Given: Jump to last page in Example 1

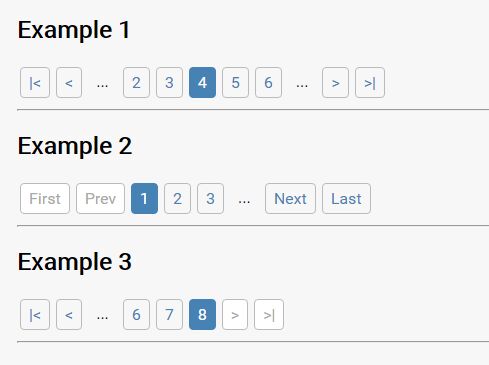Looking at the screenshot, I should pyautogui.click(x=370, y=83).
